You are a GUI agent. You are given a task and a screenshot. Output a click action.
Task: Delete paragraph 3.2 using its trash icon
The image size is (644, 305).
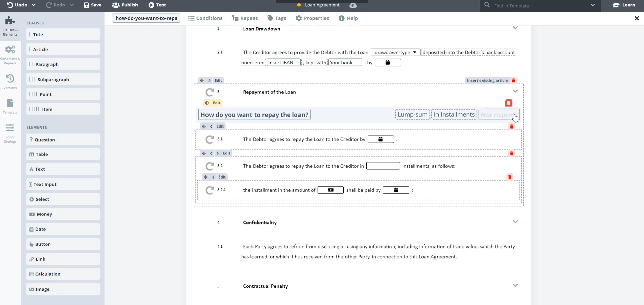tap(512, 153)
